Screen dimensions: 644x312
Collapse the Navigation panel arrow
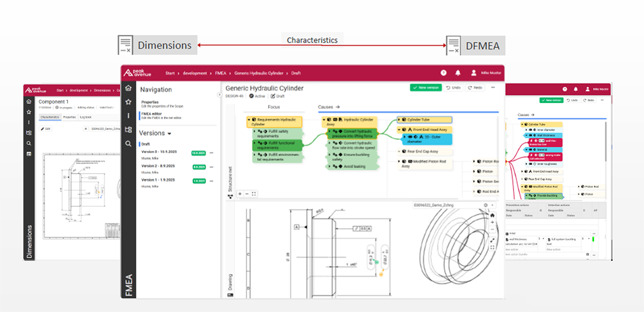tap(220, 95)
